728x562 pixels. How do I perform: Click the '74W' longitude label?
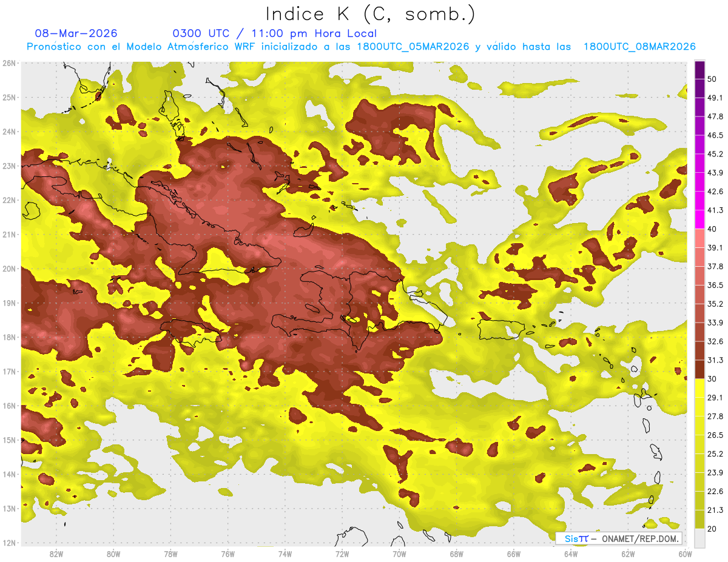(285, 554)
